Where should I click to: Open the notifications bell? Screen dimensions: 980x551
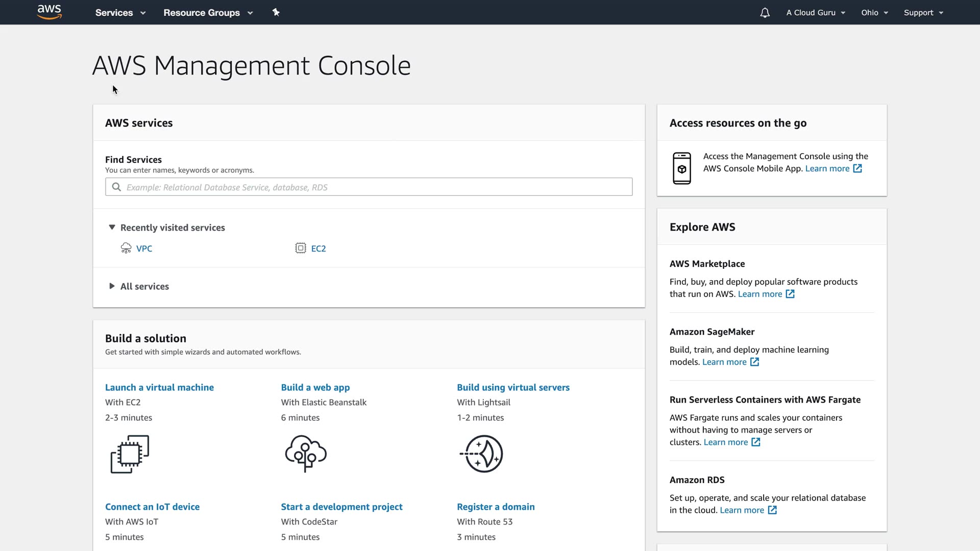pos(765,13)
